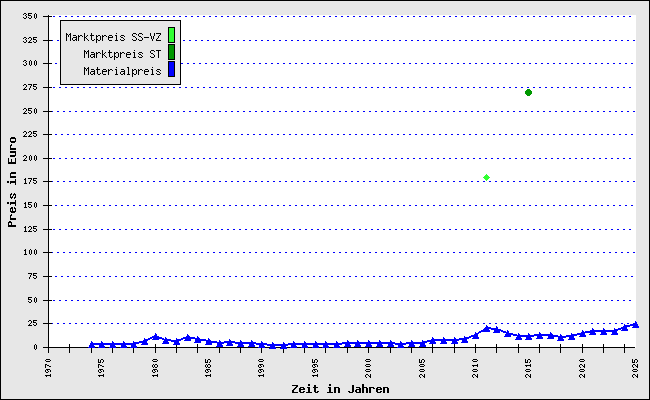
Task: Click the y-axis value 325
Action: [x=30, y=40]
